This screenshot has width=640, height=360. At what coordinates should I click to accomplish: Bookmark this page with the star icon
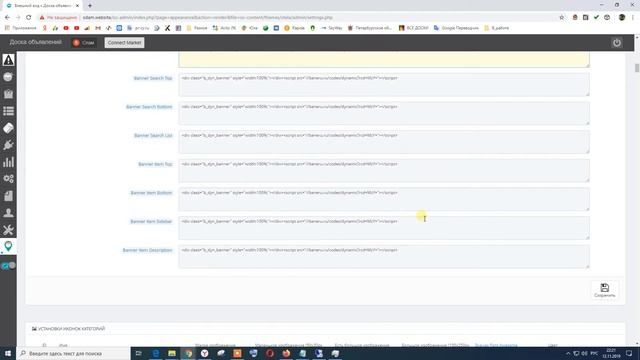click(562, 18)
